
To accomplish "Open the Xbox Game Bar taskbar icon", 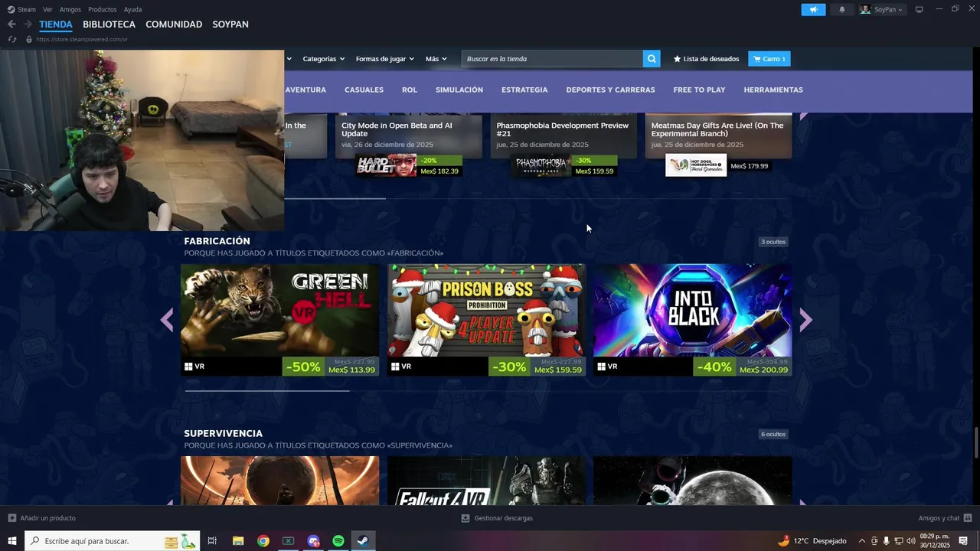I will 289,541.
